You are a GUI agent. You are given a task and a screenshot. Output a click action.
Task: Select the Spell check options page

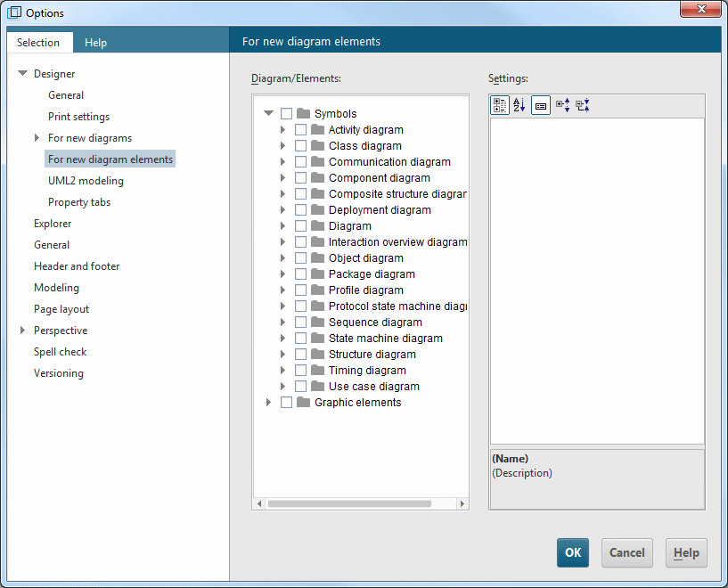tap(60, 351)
